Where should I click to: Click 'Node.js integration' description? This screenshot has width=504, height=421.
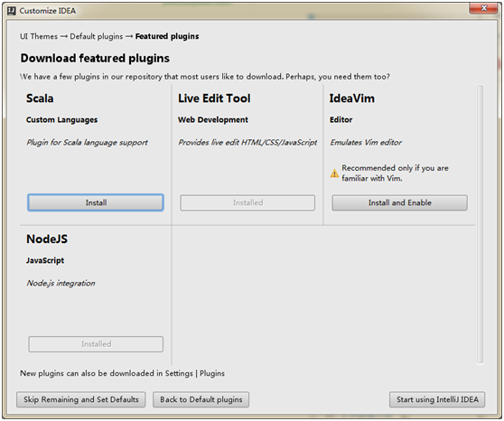point(61,283)
